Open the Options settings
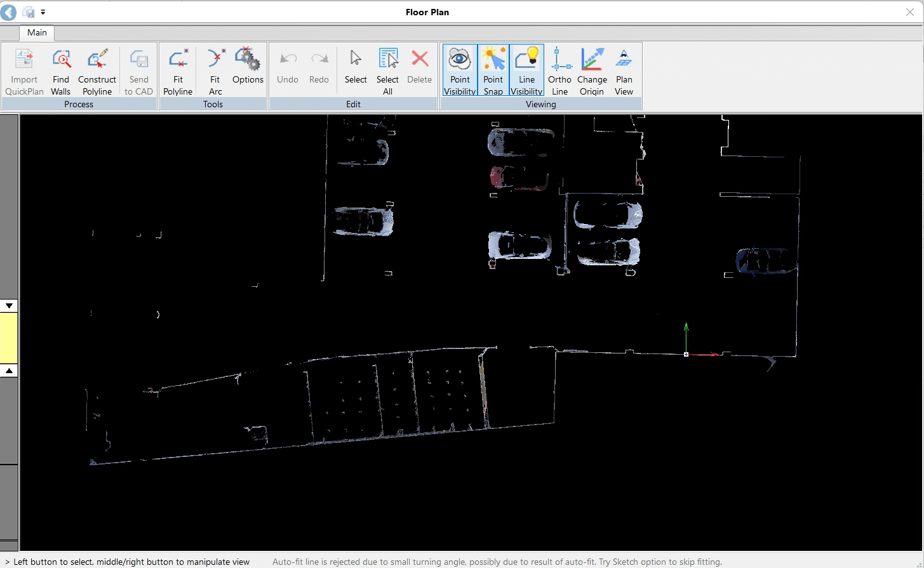The width and height of the screenshot is (924, 568). 248,70
